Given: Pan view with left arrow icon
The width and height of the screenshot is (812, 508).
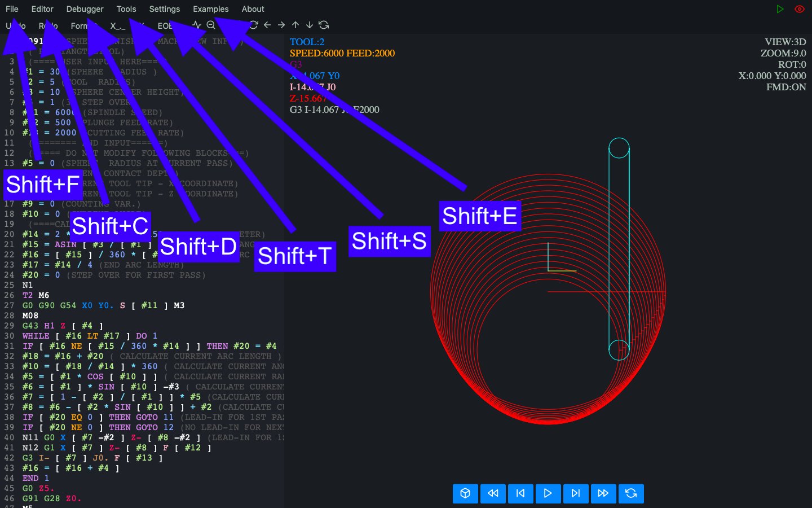Looking at the screenshot, I should point(267,25).
